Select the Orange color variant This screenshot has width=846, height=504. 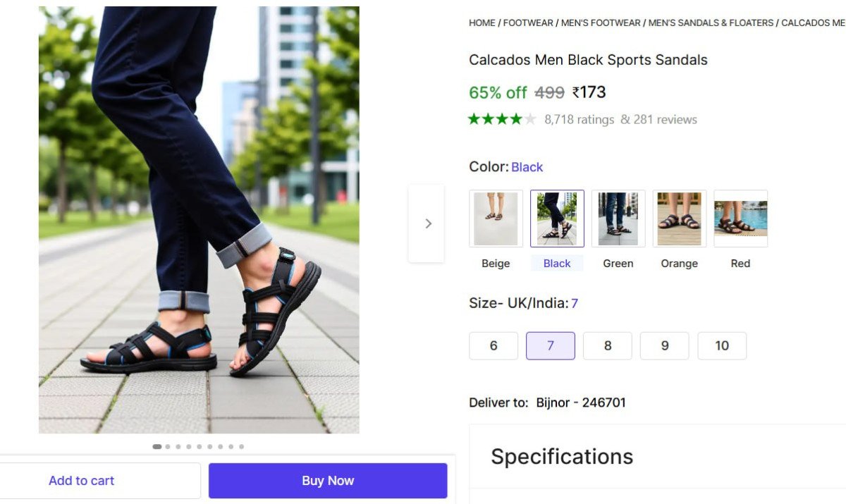click(679, 218)
